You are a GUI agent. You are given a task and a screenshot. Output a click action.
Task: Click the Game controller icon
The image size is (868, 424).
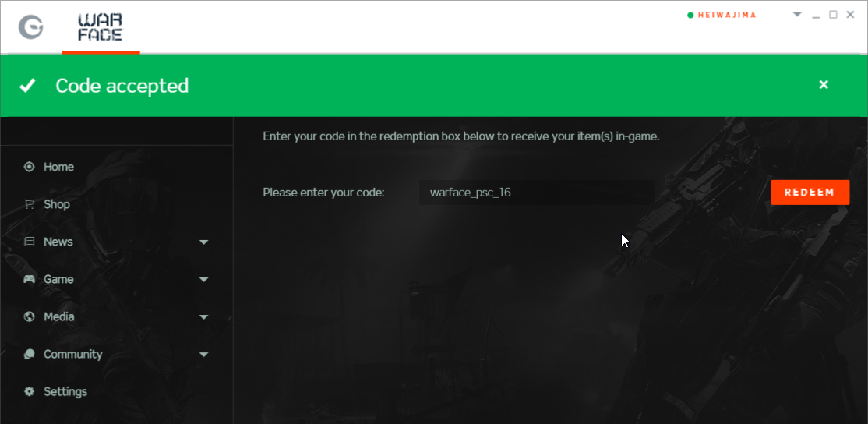[x=29, y=279]
